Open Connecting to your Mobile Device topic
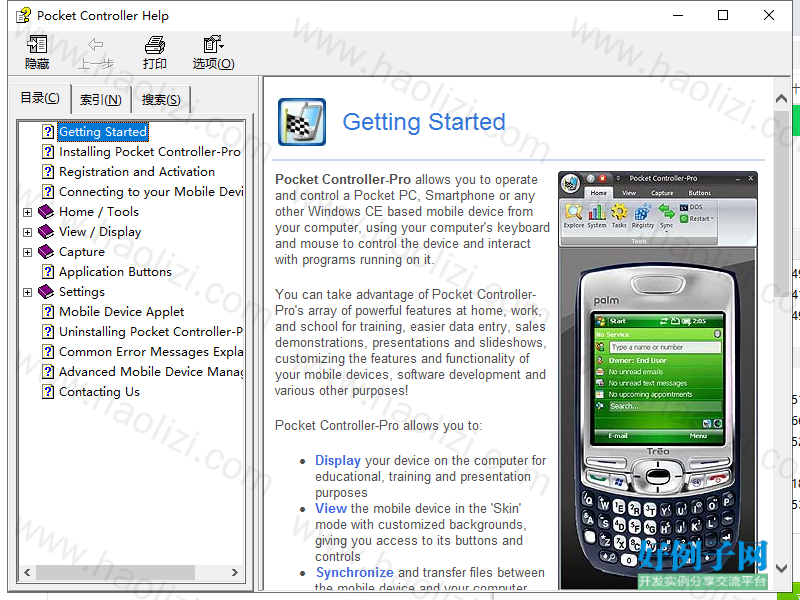The height and width of the screenshot is (600, 800). coord(151,191)
